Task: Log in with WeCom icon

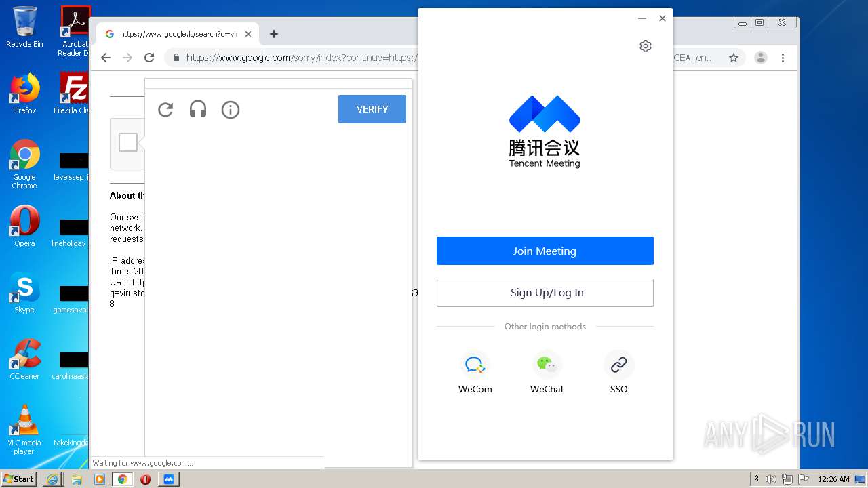Action: pos(475,365)
